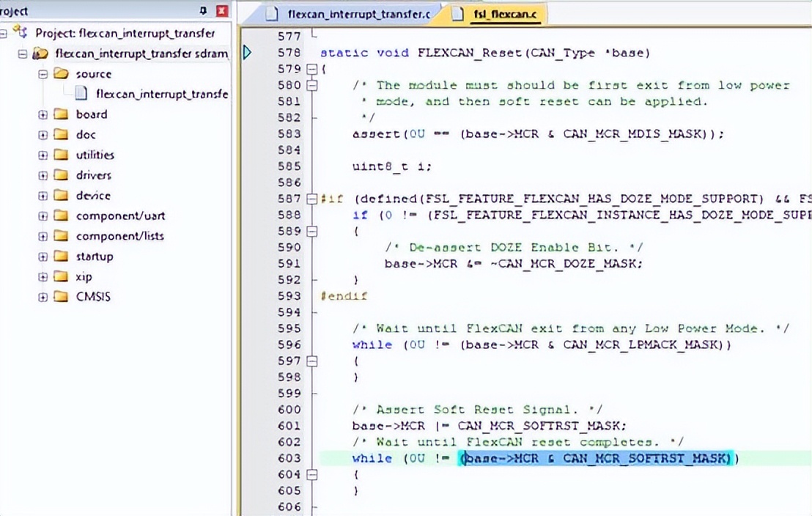812x516 pixels.
Task: Click the board folder icon
Action: point(61,114)
